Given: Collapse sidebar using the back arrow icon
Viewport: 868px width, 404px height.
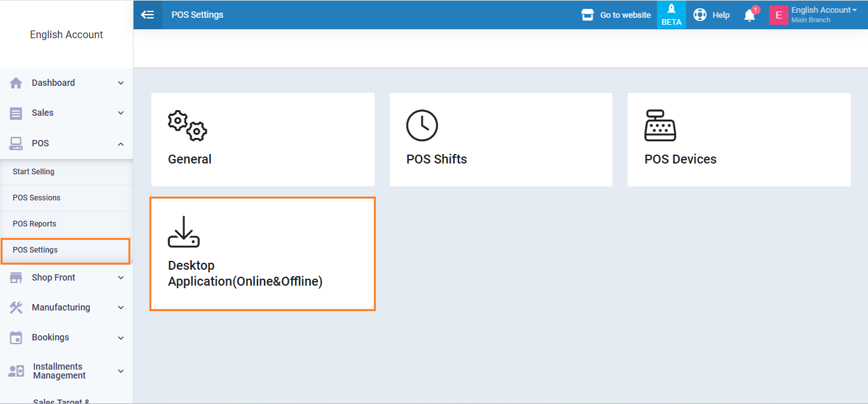Looking at the screenshot, I should (x=148, y=15).
